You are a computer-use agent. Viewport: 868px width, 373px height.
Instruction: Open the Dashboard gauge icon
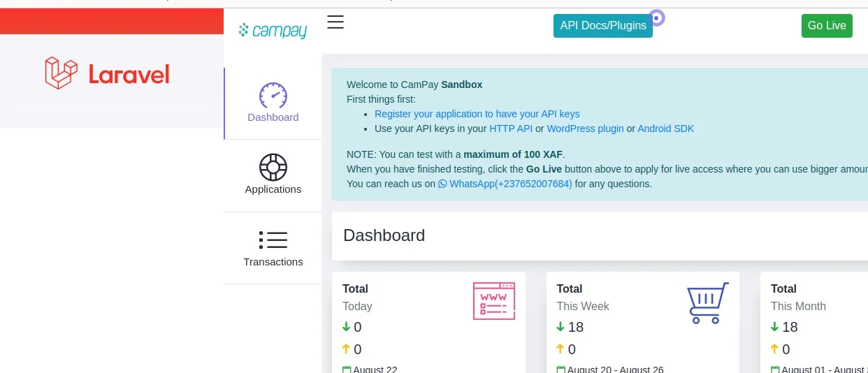[x=273, y=96]
